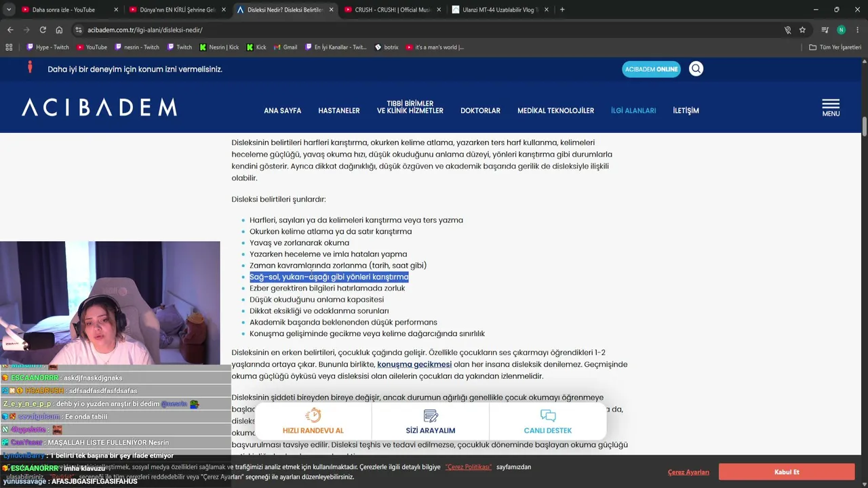Open the İLGİ ALANLARI menu item
Image resolution: width=868 pixels, height=488 pixels.
633,110
